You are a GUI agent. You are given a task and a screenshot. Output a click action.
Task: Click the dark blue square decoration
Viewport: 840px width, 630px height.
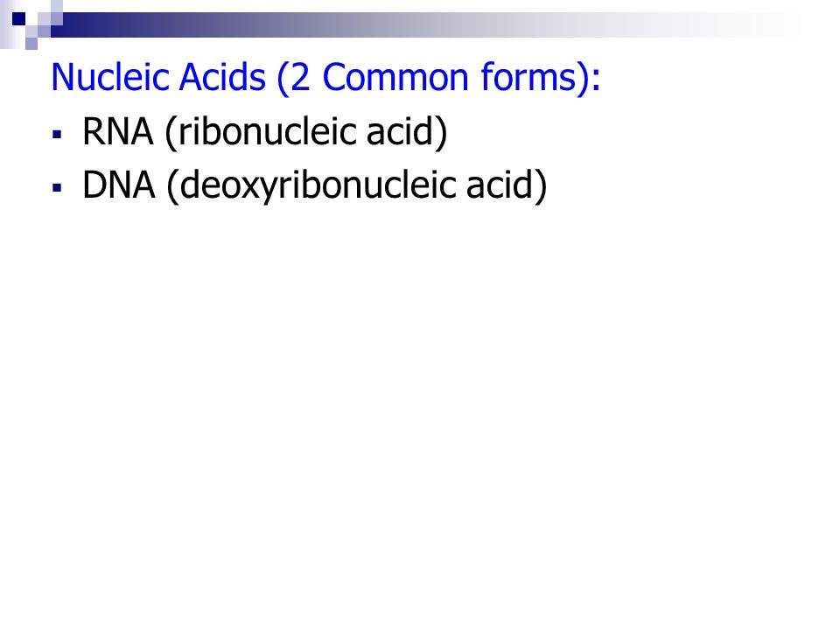pyautogui.click(x=18, y=19)
